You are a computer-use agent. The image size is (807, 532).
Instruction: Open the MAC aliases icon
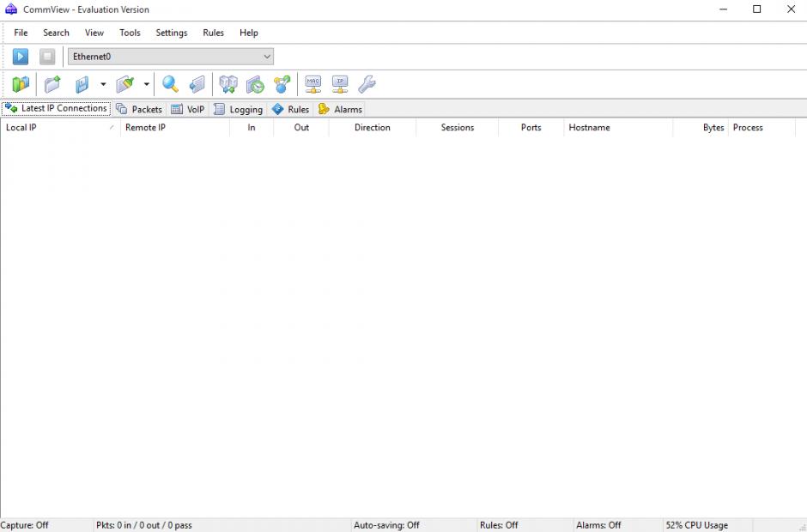pos(312,84)
